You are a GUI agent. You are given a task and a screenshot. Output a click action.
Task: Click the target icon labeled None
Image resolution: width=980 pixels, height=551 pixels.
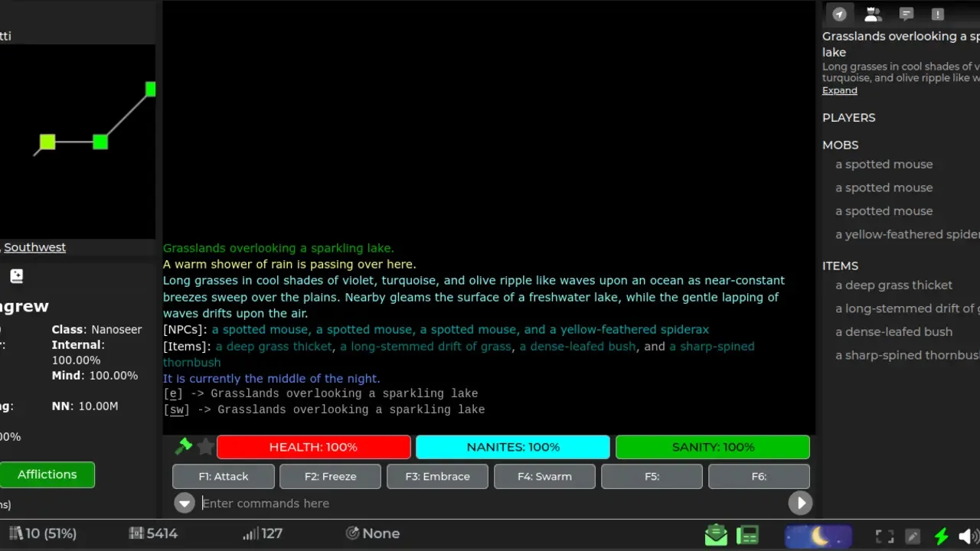point(353,533)
